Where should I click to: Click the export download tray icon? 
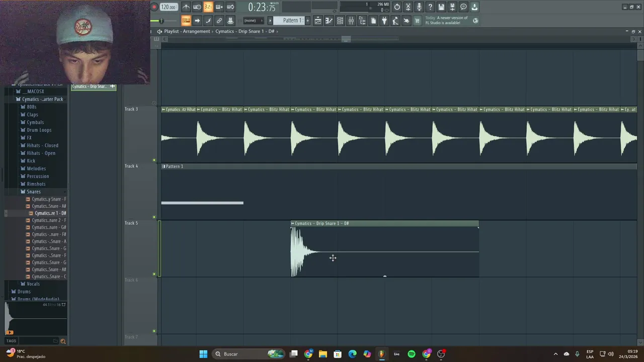[x=474, y=7]
